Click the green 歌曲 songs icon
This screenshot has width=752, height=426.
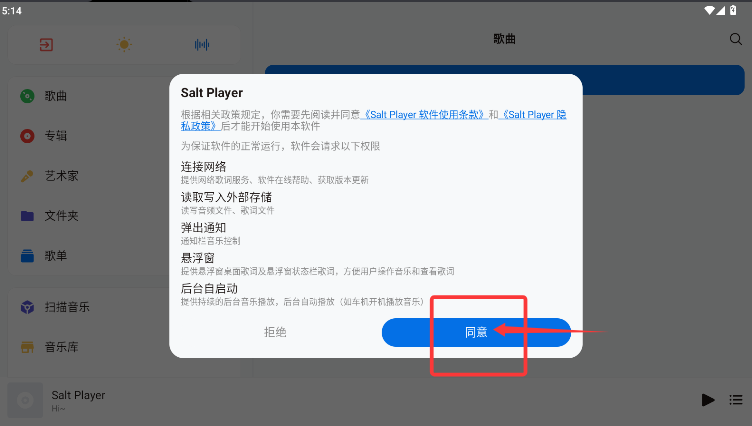pos(27,96)
